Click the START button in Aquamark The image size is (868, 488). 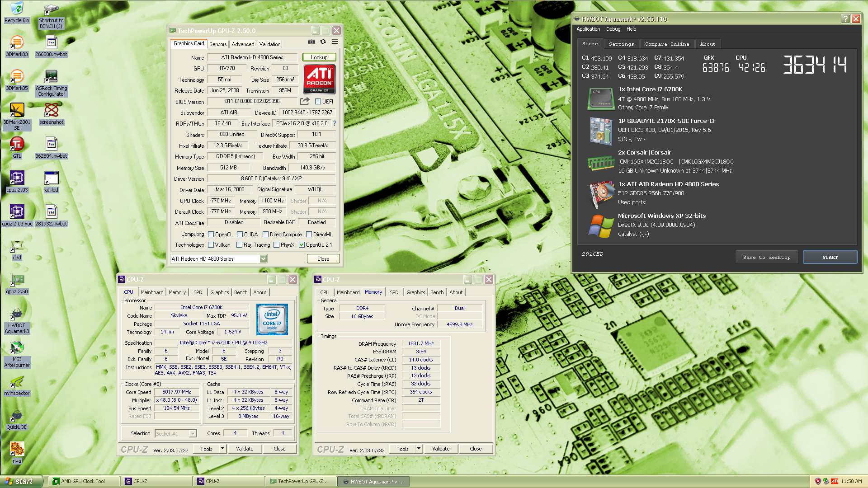pyautogui.click(x=830, y=257)
